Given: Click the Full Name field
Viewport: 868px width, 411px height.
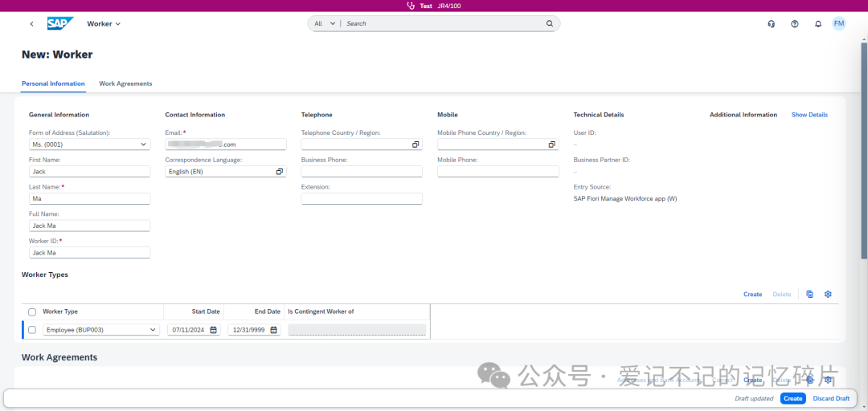Looking at the screenshot, I should click(90, 226).
